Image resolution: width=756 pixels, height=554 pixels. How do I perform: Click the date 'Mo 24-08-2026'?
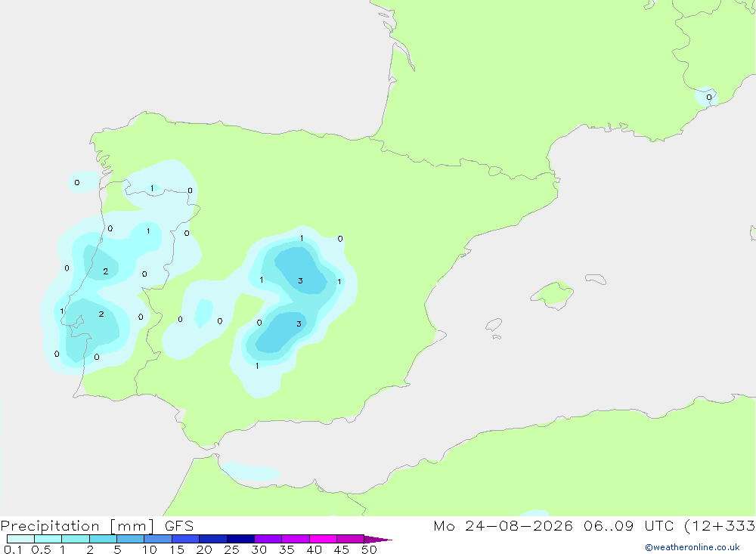click(503, 525)
